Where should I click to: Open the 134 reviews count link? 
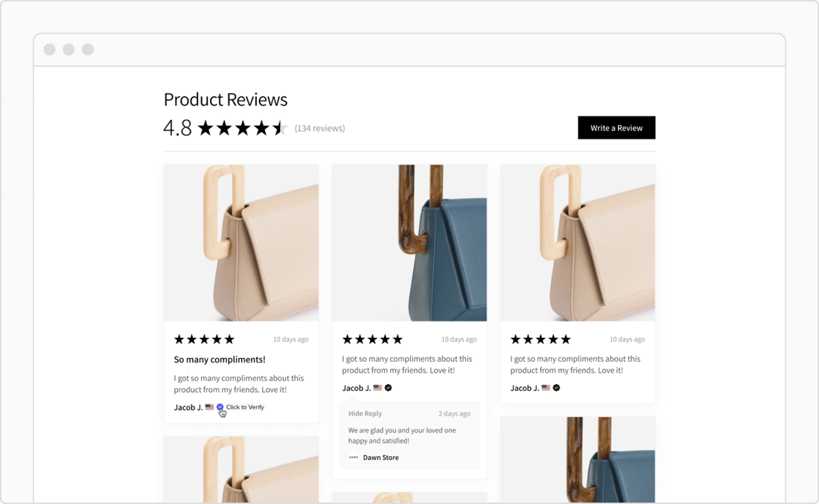(x=319, y=128)
